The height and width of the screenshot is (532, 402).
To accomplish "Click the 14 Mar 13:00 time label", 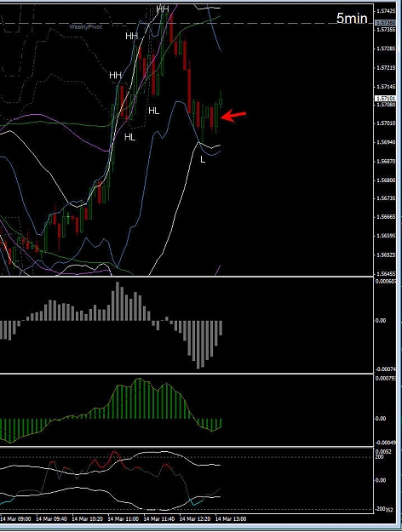I will point(231,519).
